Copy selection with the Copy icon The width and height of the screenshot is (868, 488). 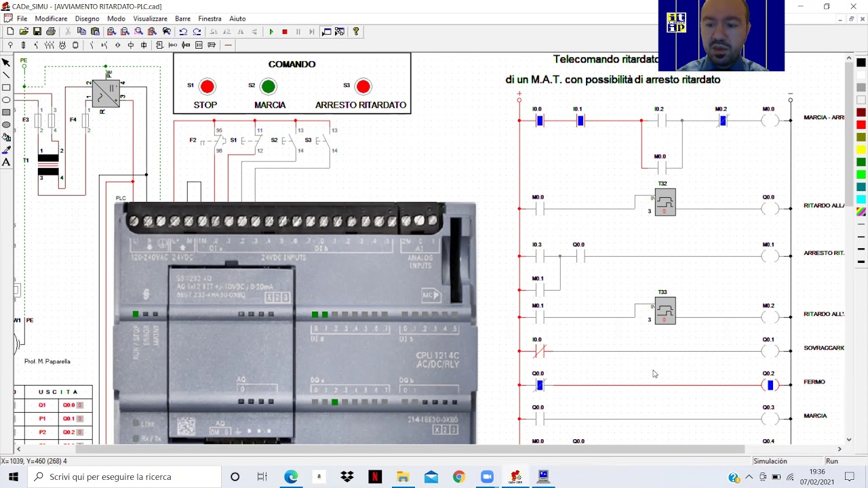point(81,31)
